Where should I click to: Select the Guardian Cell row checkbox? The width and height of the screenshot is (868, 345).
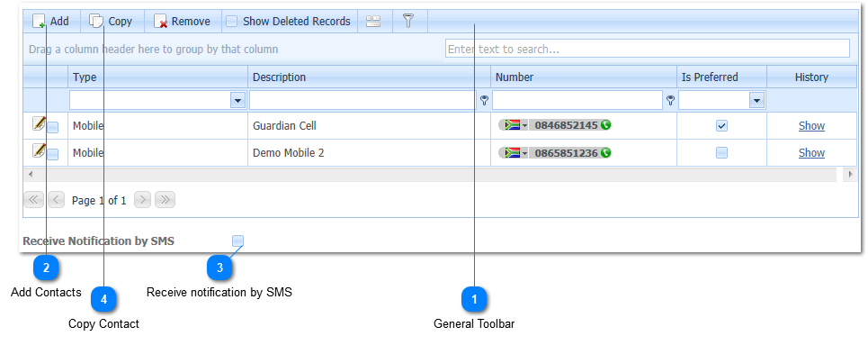52,128
